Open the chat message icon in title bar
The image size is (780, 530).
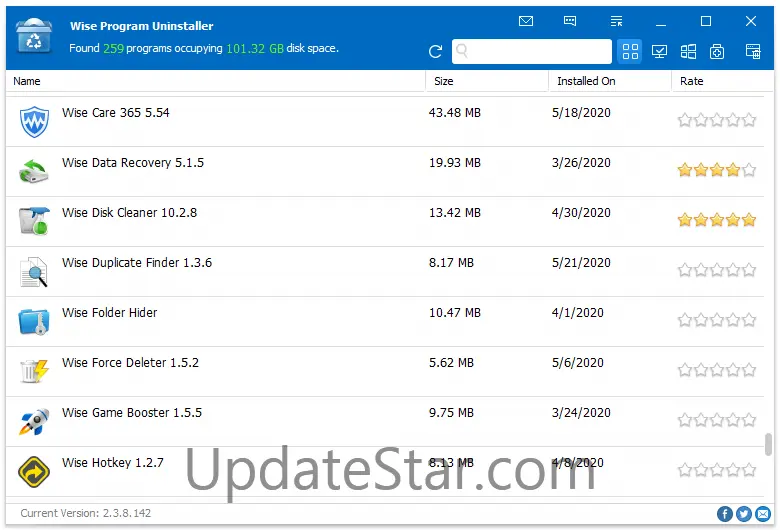pyautogui.click(x=570, y=21)
